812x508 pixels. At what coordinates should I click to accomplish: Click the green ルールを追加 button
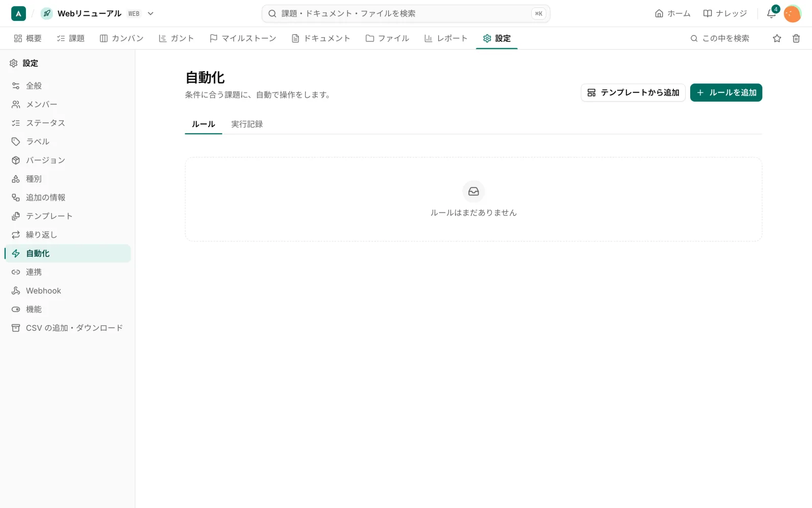coord(726,92)
